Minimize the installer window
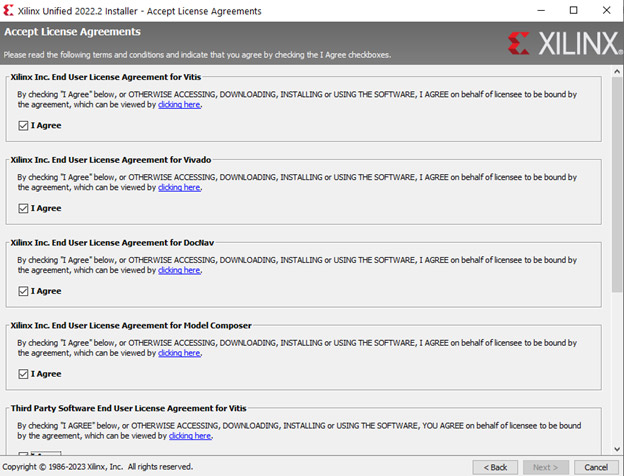624x476 pixels. [x=541, y=11]
